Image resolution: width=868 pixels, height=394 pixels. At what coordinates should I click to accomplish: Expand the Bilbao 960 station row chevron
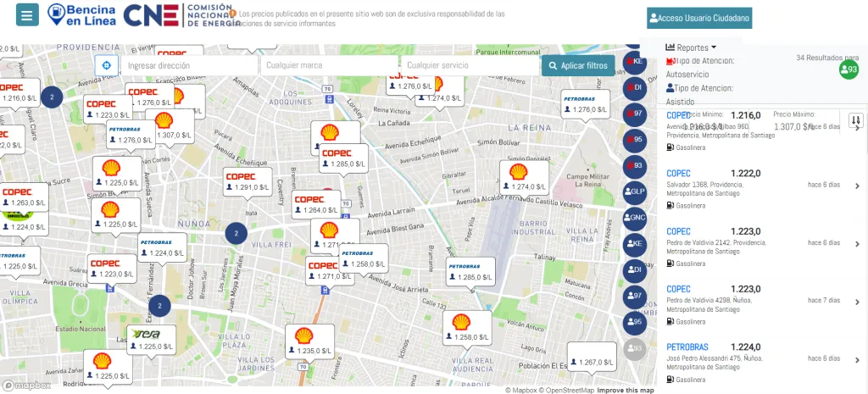[x=858, y=128]
